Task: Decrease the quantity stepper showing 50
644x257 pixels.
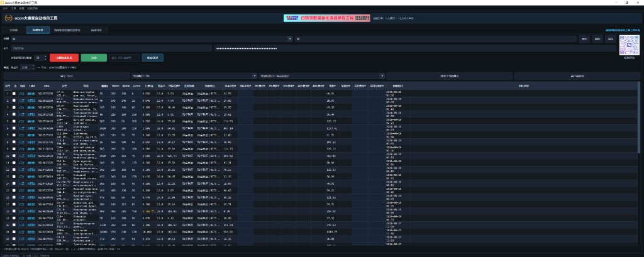Action: coord(45,60)
